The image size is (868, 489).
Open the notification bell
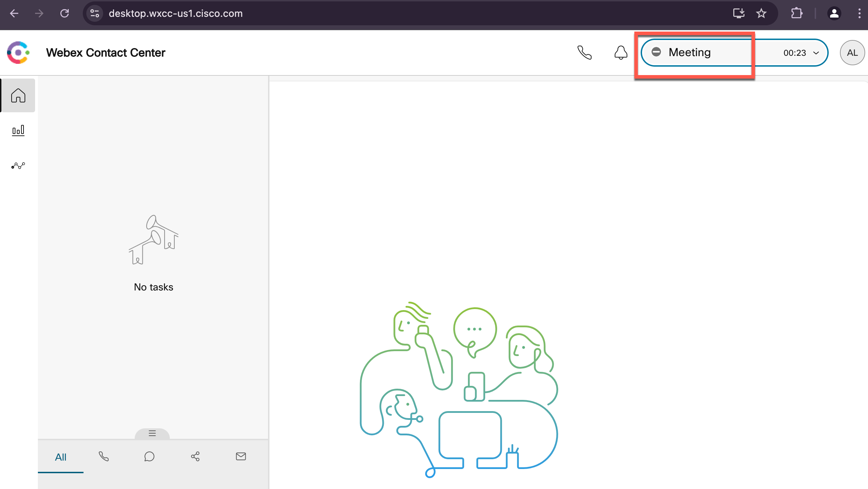[620, 53]
